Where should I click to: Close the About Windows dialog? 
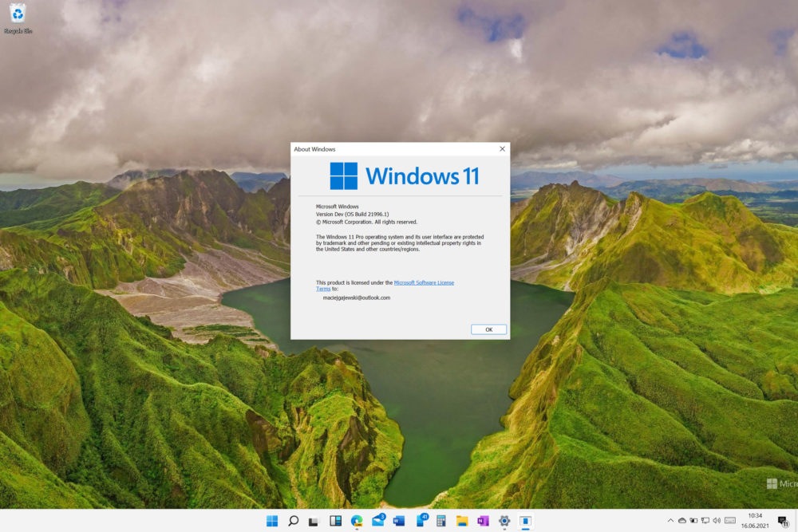(502, 149)
